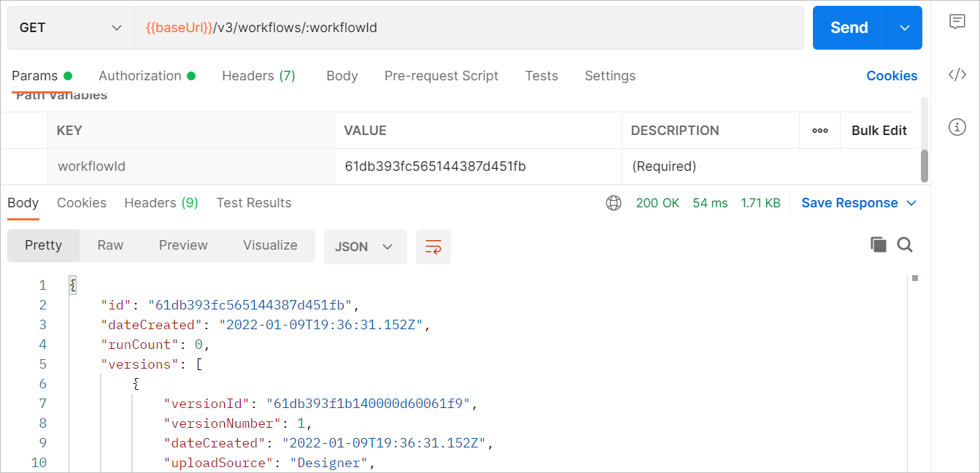Open the JSON format dropdown

pyautogui.click(x=365, y=247)
